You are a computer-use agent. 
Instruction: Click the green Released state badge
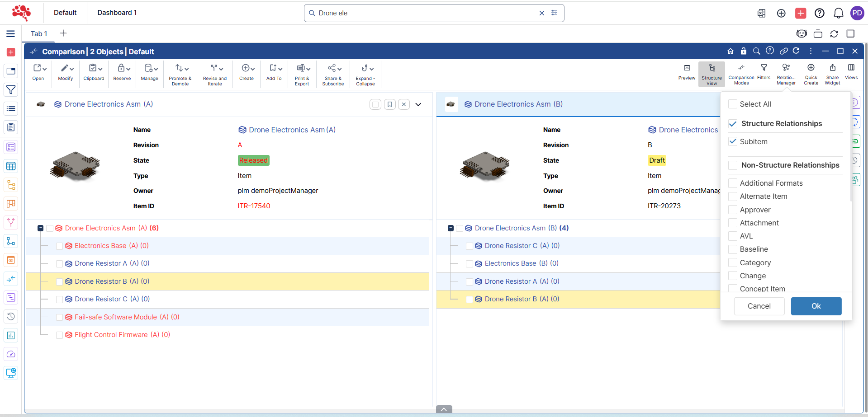[x=253, y=160]
